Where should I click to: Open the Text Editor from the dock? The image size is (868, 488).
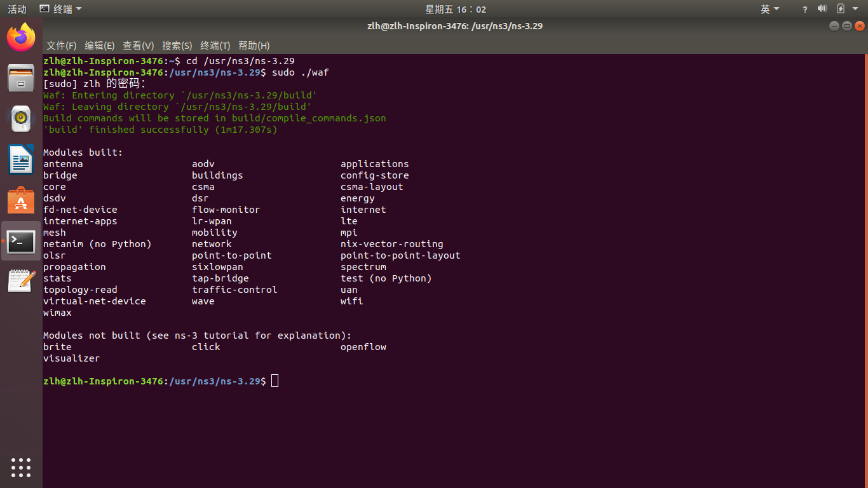tap(21, 280)
